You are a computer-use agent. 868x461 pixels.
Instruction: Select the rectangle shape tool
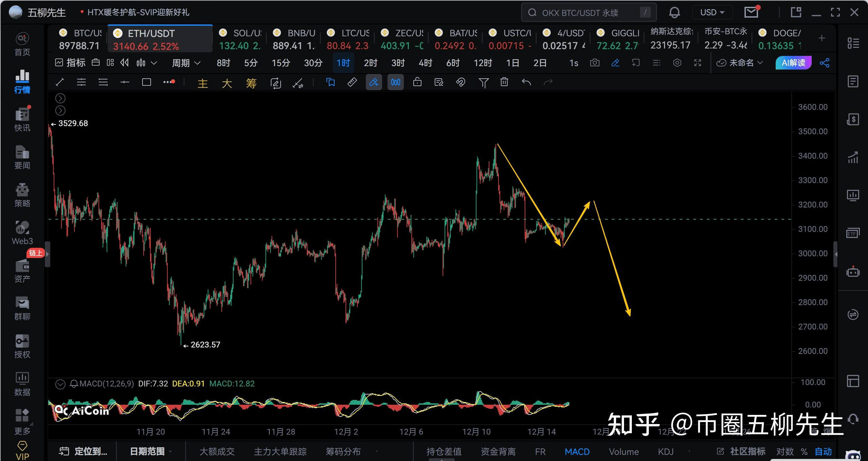coord(147,82)
